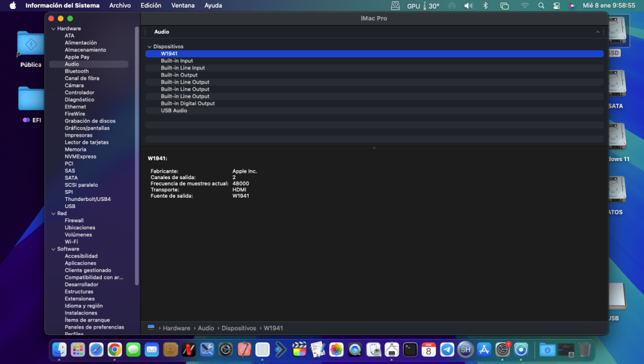Open the Archivo menu
The image size is (644, 364).
click(x=120, y=5)
